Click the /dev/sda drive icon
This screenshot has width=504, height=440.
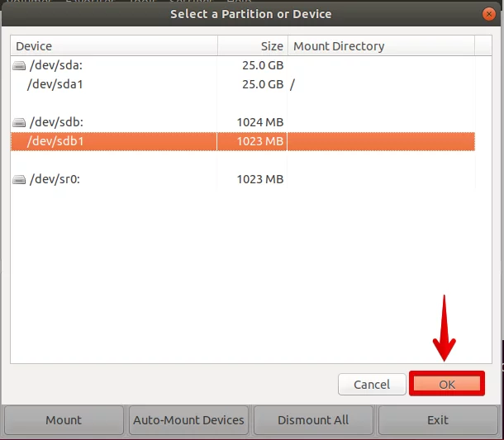19,66
